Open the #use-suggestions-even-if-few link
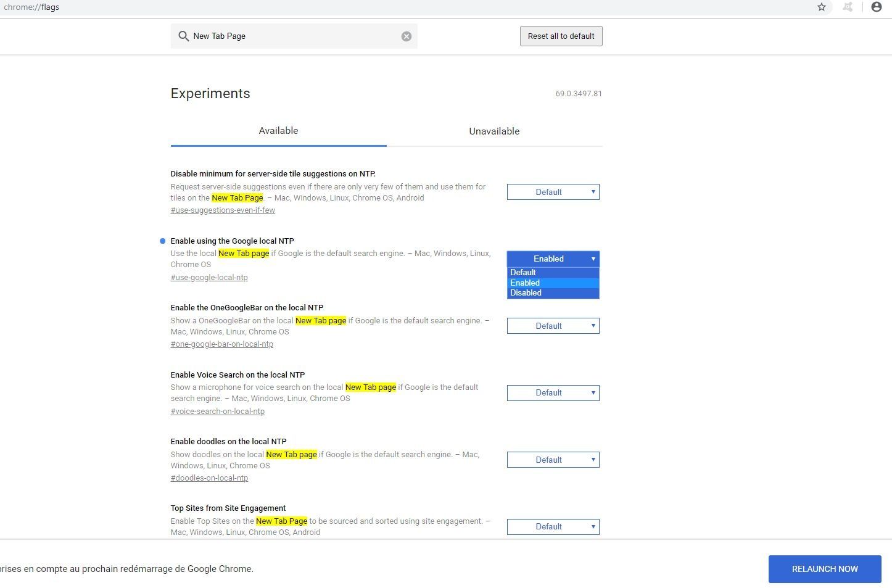 coord(223,210)
